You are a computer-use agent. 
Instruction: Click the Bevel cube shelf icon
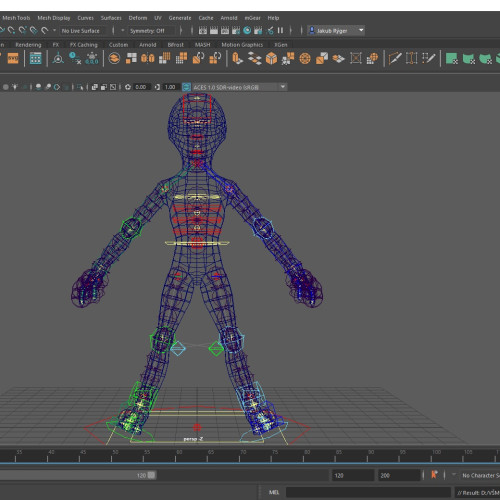[x=271, y=58]
